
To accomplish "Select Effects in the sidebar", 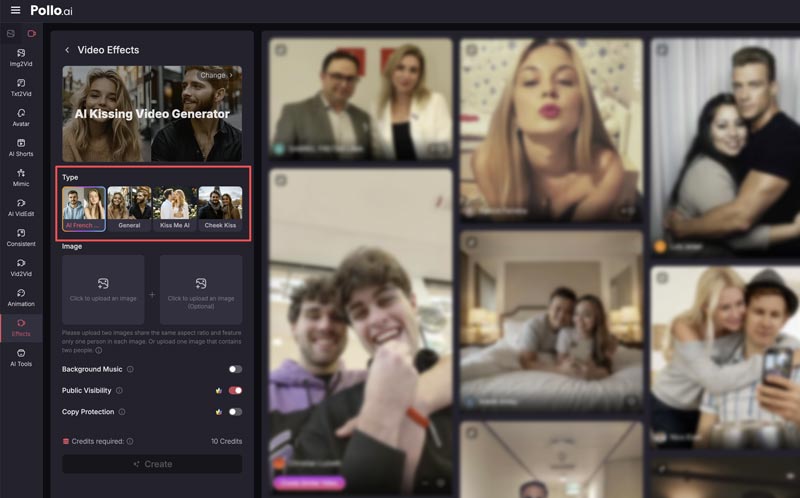I will coord(21,328).
